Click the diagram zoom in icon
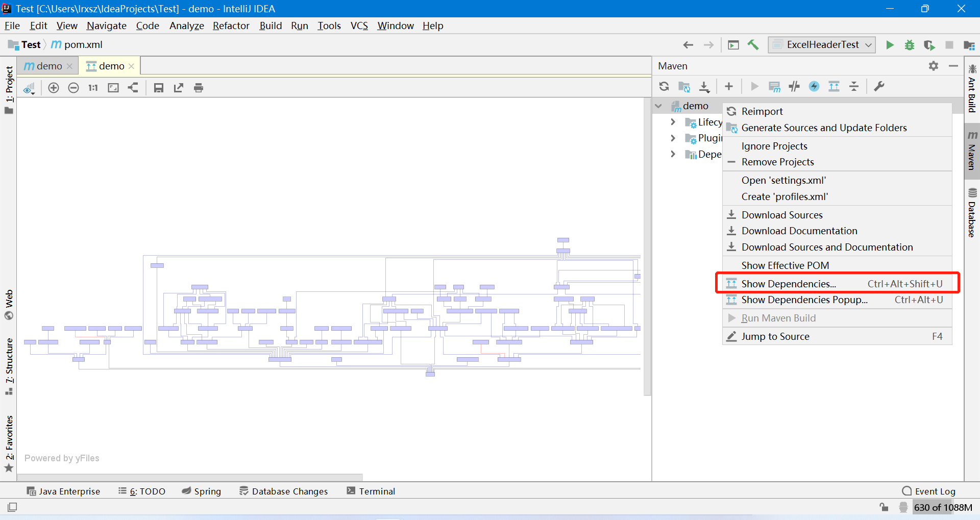The image size is (980, 520). [x=54, y=88]
